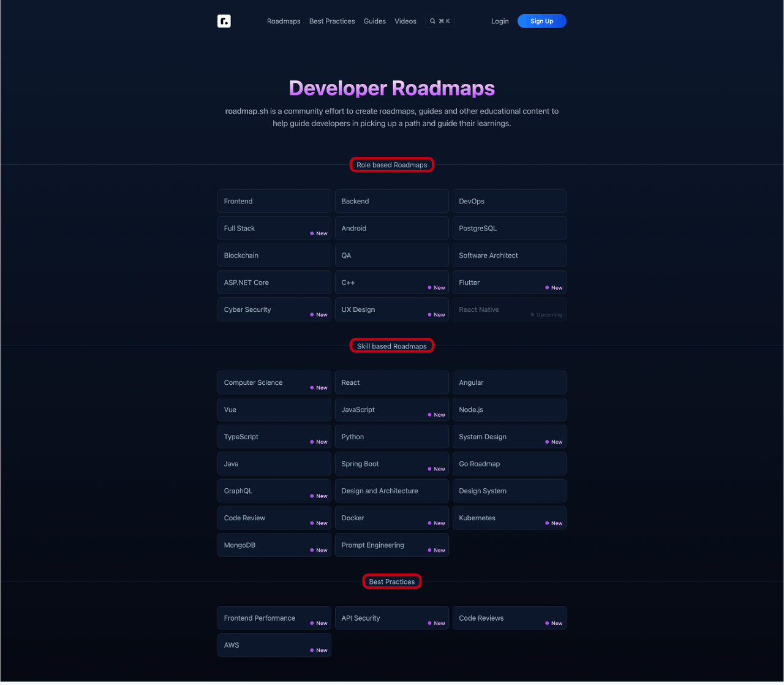Image resolution: width=784 pixels, height=685 pixels.
Task: Open the JavaScript roadmap card
Action: pyautogui.click(x=392, y=409)
